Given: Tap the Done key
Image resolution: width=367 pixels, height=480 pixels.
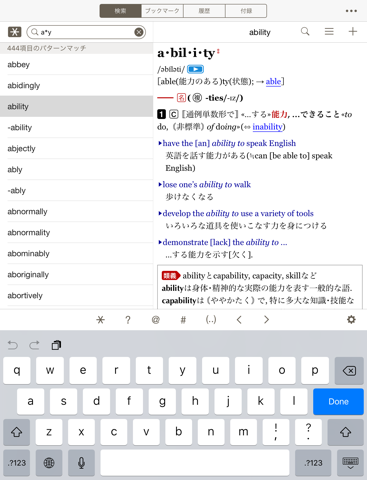Looking at the screenshot, I should coord(338,401).
